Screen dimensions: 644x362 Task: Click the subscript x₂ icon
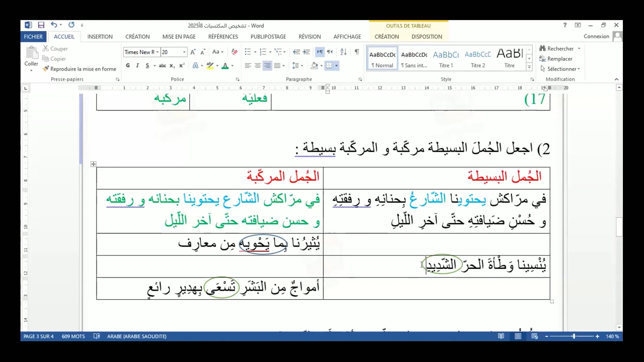tap(172, 66)
